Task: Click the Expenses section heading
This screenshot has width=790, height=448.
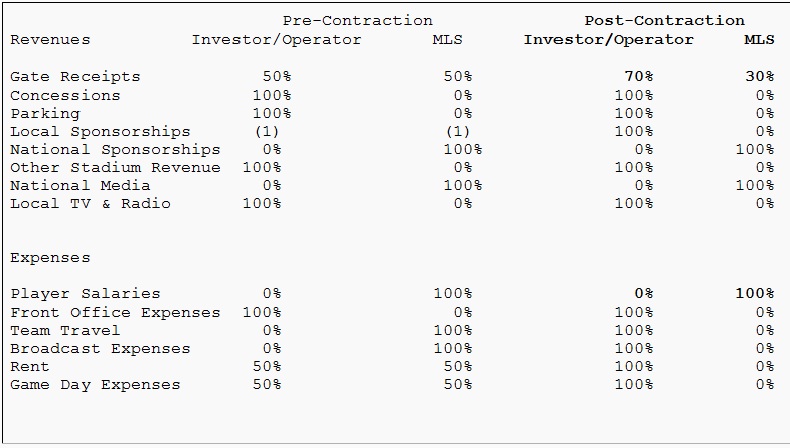Action: 50,258
